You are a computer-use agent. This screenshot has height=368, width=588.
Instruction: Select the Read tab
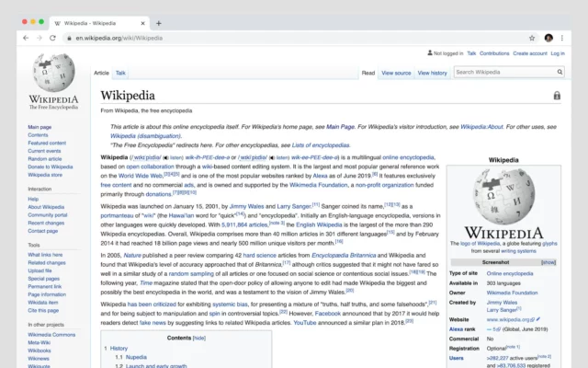pos(367,73)
